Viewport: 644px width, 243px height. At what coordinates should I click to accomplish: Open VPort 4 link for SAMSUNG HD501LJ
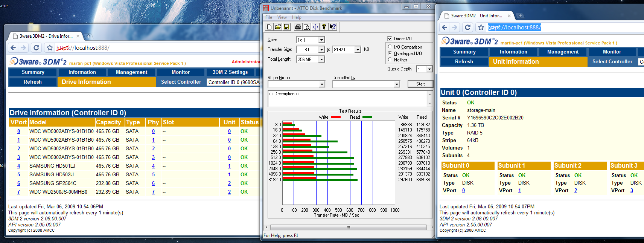(x=18, y=166)
